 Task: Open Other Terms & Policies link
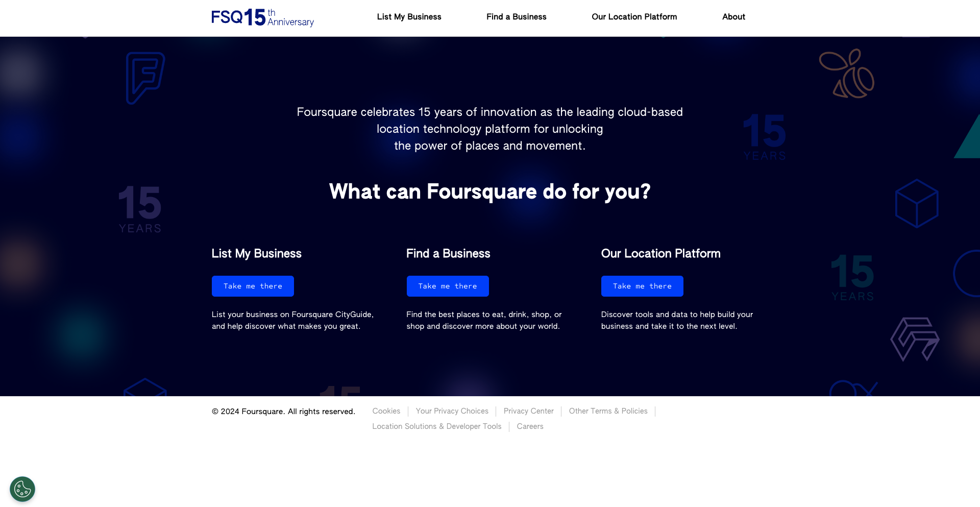(608, 411)
